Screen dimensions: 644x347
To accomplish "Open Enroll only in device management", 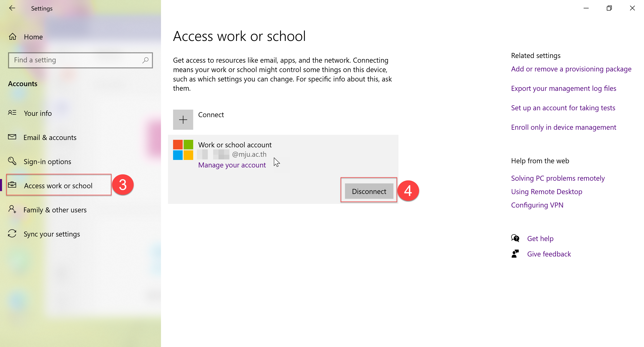I will coord(563,127).
